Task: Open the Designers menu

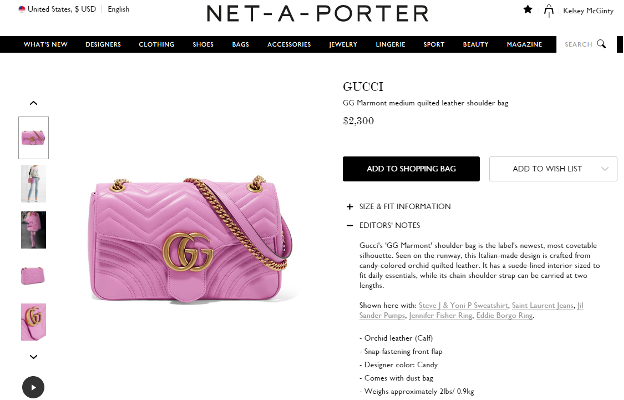Action: [103, 44]
